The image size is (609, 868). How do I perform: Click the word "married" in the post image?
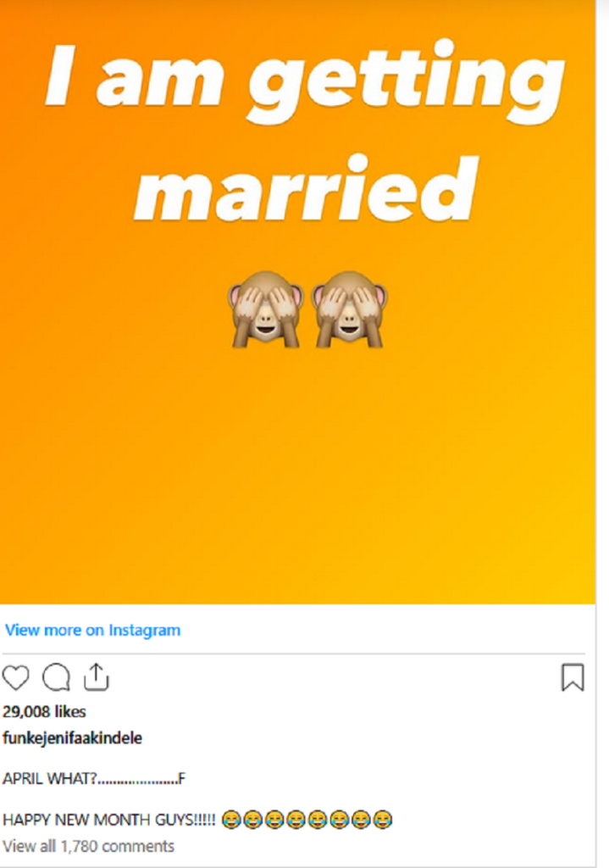tap(306, 189)
